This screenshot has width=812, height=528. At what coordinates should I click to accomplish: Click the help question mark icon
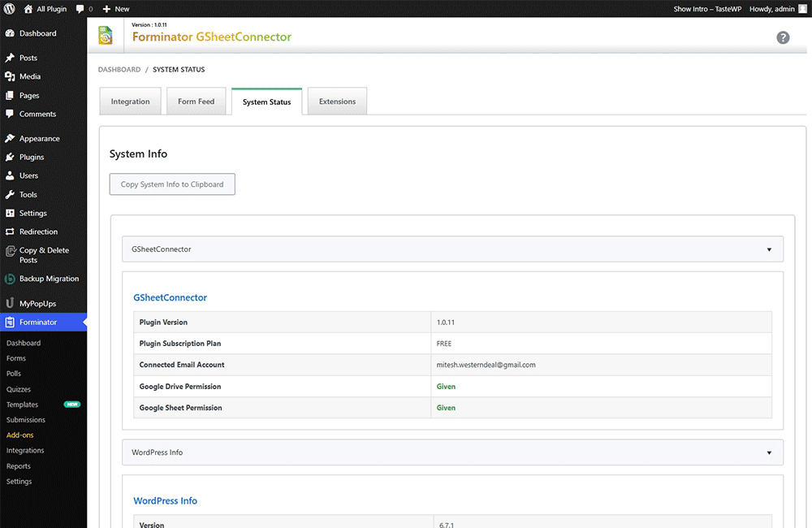[x=783, y=37]
